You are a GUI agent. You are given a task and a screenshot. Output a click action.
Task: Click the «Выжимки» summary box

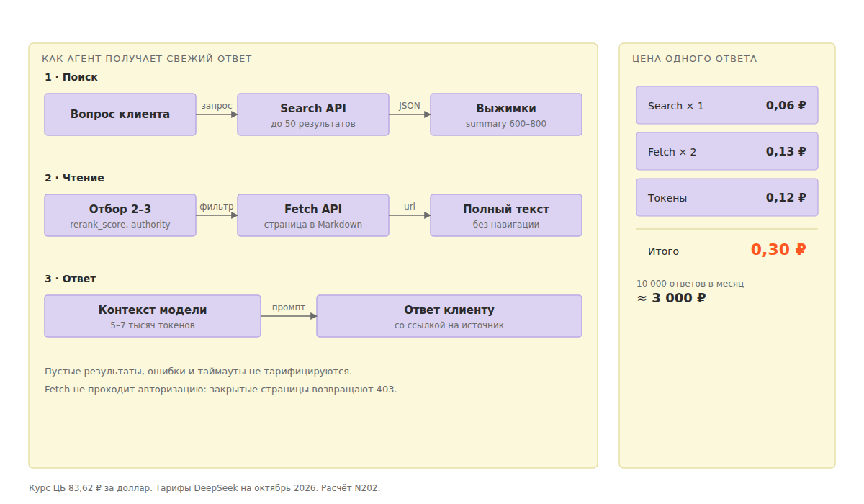pos(506,114)
